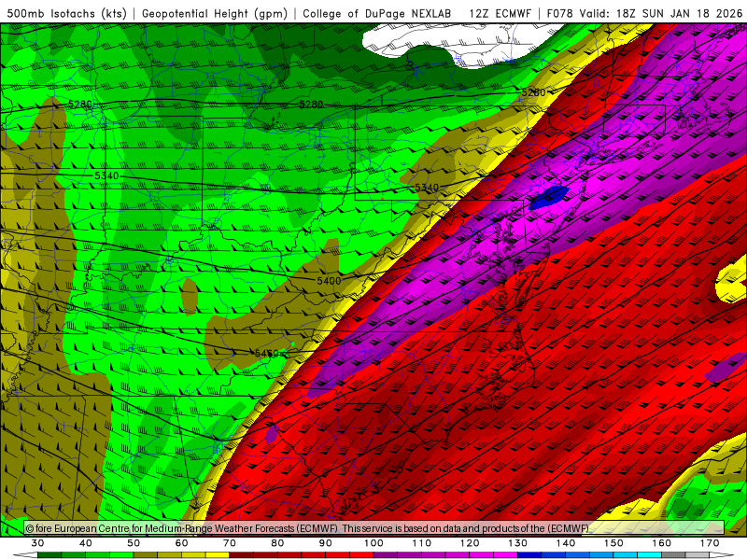Click the legend value 140
Screen dimensions: 747x560
(x=566, y=543)
